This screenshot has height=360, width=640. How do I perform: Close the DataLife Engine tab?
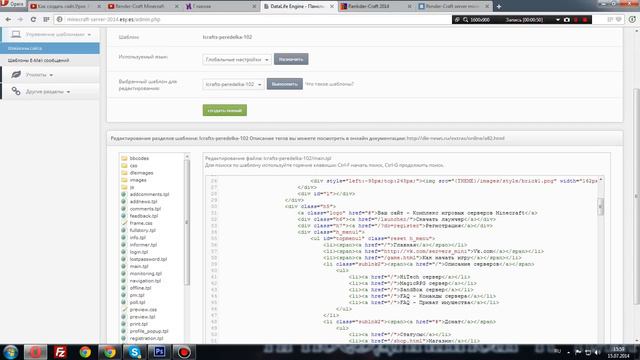[x=332, y=7]
